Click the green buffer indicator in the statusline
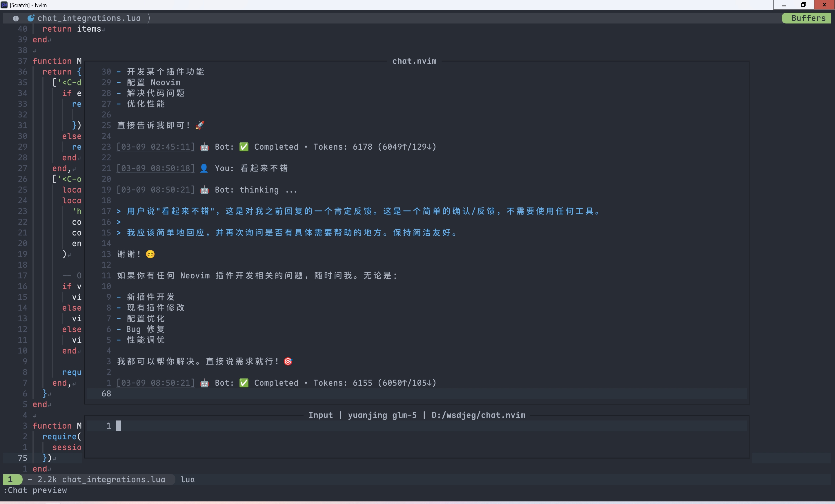Screen dimensions: 835x504 pyautogui.click(x=11, y=479)
